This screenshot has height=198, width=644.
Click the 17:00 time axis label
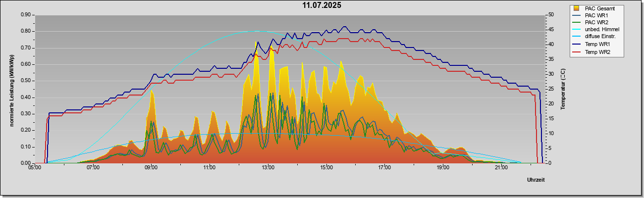384,168
